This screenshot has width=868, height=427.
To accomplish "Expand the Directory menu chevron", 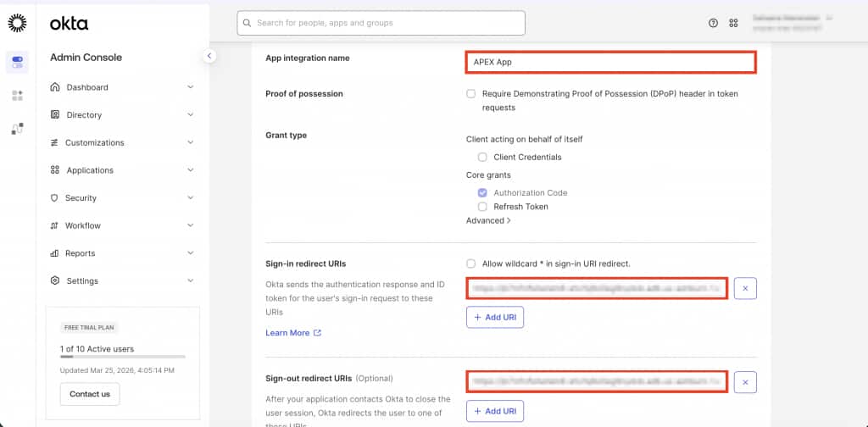I will coord(191,114).
